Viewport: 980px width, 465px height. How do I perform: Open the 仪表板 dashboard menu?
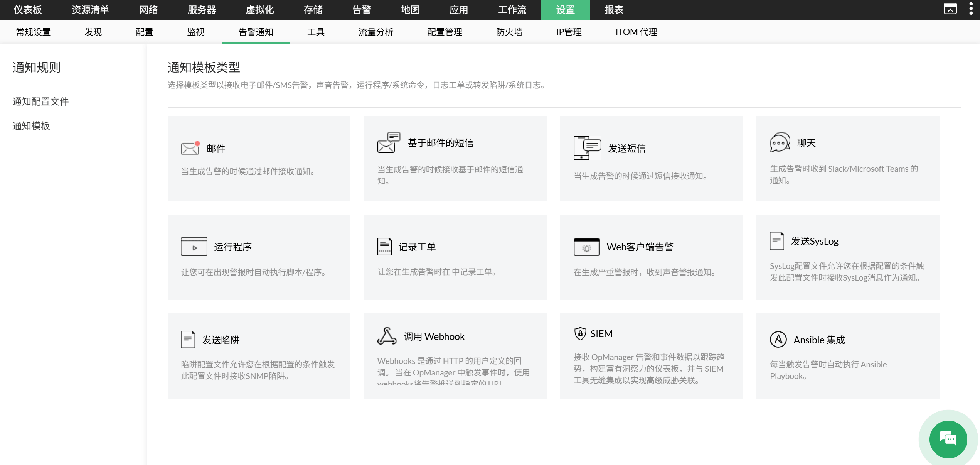(x=28, y=10)
